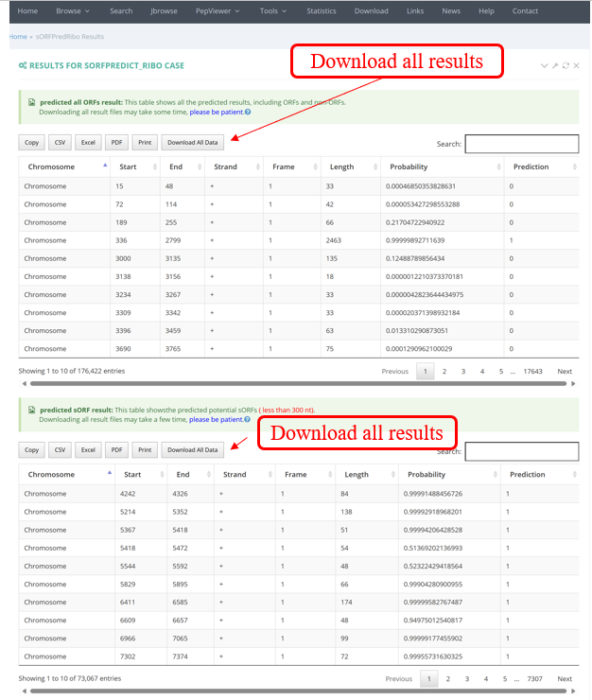Open the Tools dropdown in navbar
Viewport: 592px width, 700px height.
[x=274, y=11]
